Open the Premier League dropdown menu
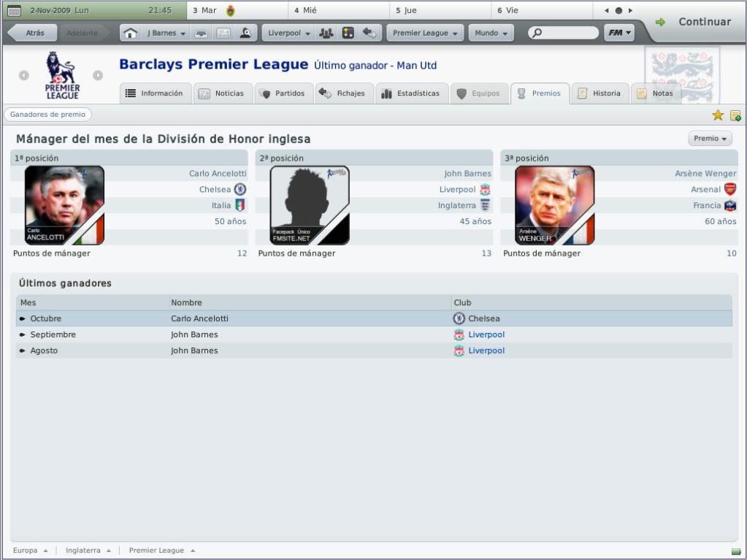747x560 pixels. pyautogui.click(x=425, y=33)
